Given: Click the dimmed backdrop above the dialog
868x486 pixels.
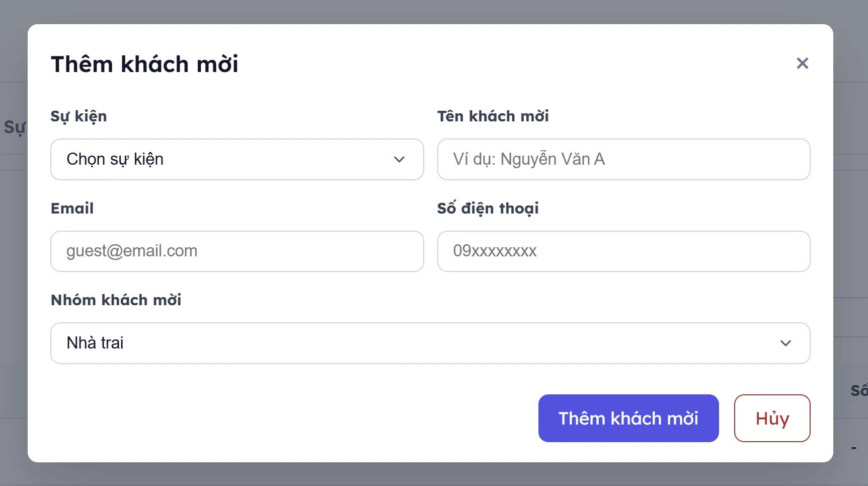Looking at the screenshot, I should click(x=433, y=11).
